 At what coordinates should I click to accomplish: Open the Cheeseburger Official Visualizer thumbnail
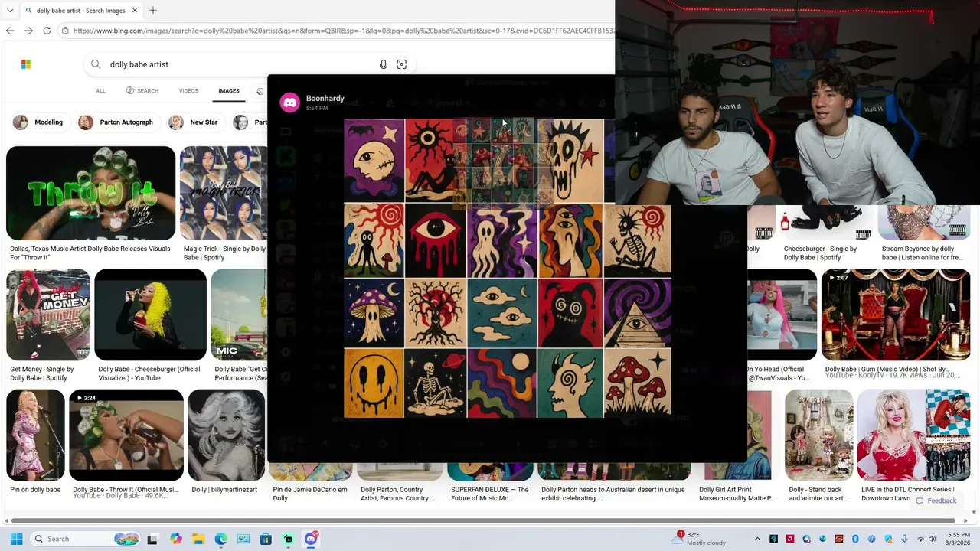pos(151,315)
